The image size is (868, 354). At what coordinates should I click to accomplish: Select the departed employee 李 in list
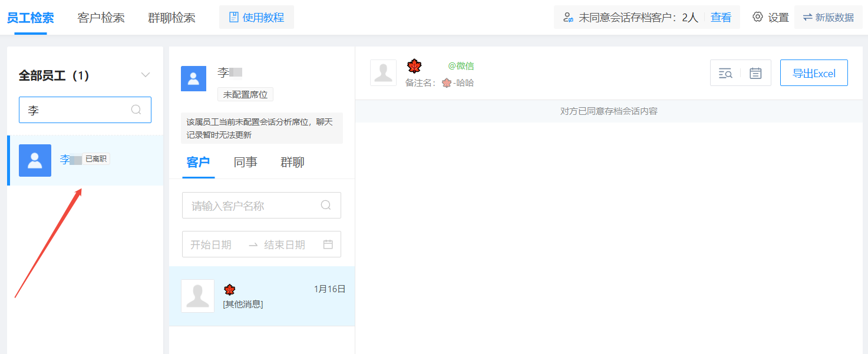(x=85, y=160)
